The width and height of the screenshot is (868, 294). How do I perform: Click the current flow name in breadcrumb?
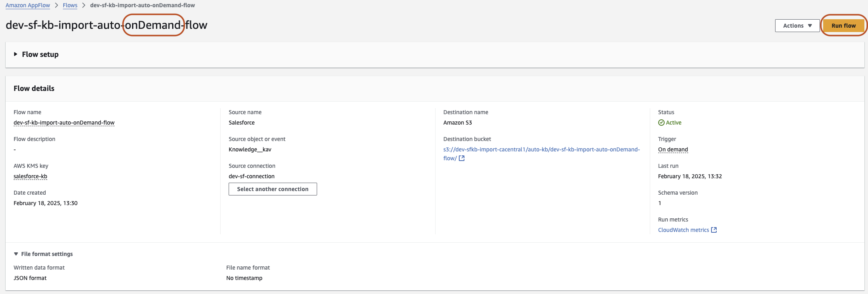click(x=143, y=5)
